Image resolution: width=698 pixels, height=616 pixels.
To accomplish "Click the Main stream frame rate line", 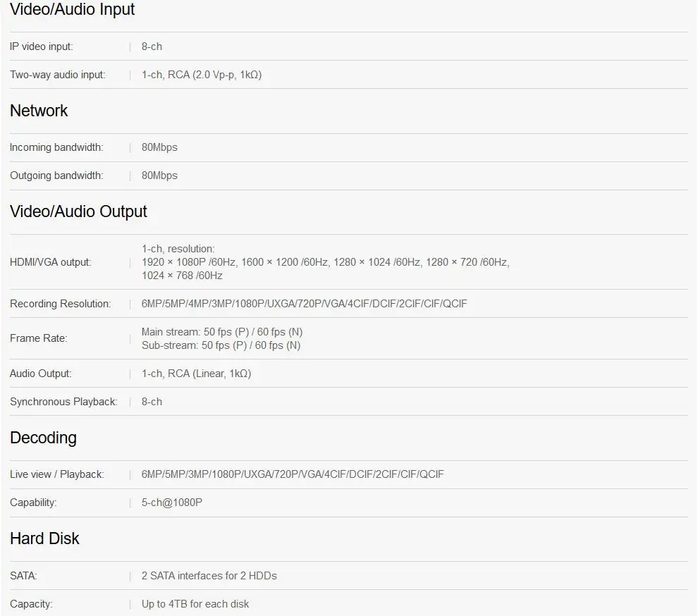I will pyautogui.click(x=222, y=331).
